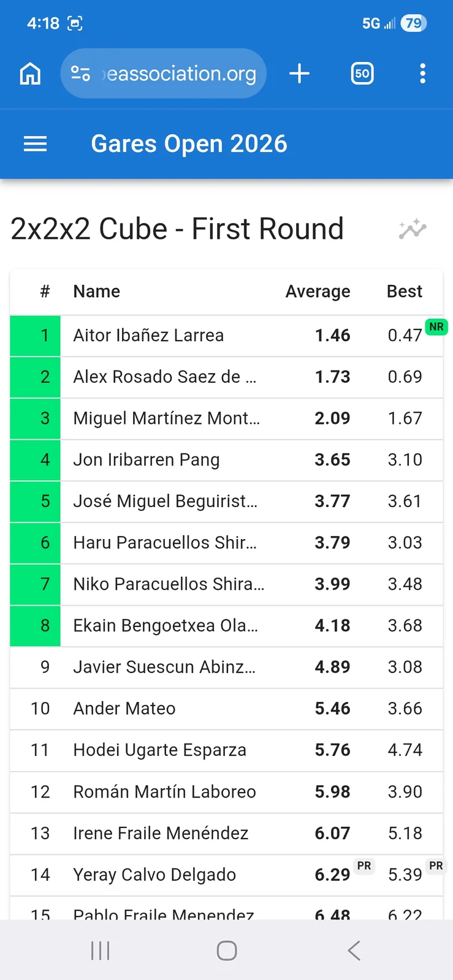Tap the site settings icon in address bar
Image resolution: width=453 pixels, height=980 pixels.
tap(80, 73)
